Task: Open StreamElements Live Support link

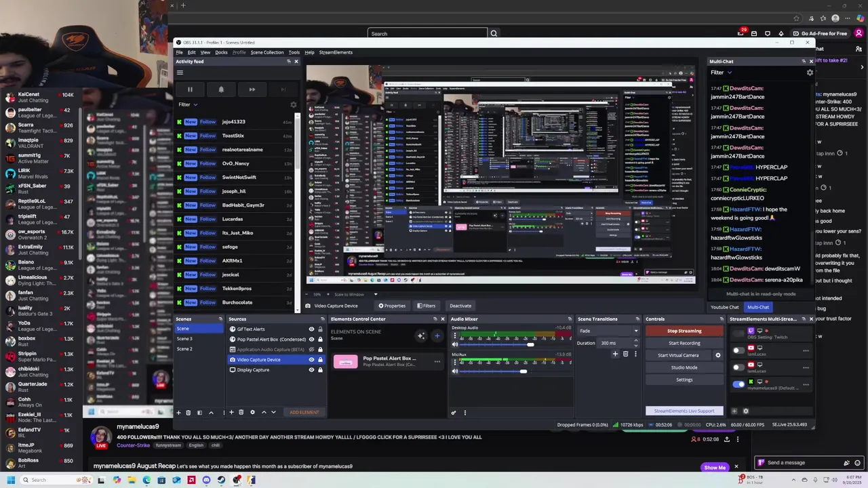Action: point(684,411)
